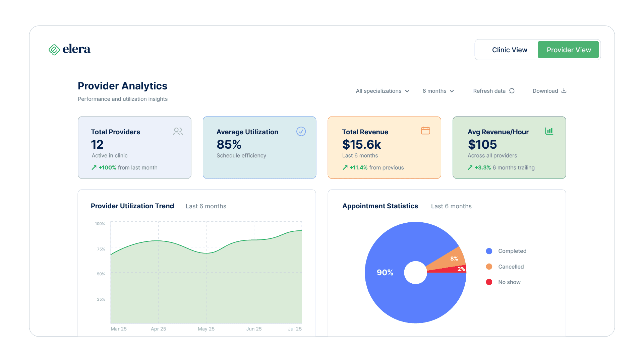
Task: Select the Provider View toggle option
Action: click(569, 50)
